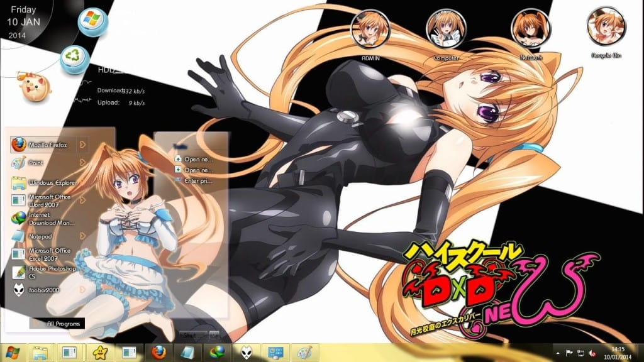Click the network icon in system tray
The image size is (644, 362).
click(x=580, y=353)
